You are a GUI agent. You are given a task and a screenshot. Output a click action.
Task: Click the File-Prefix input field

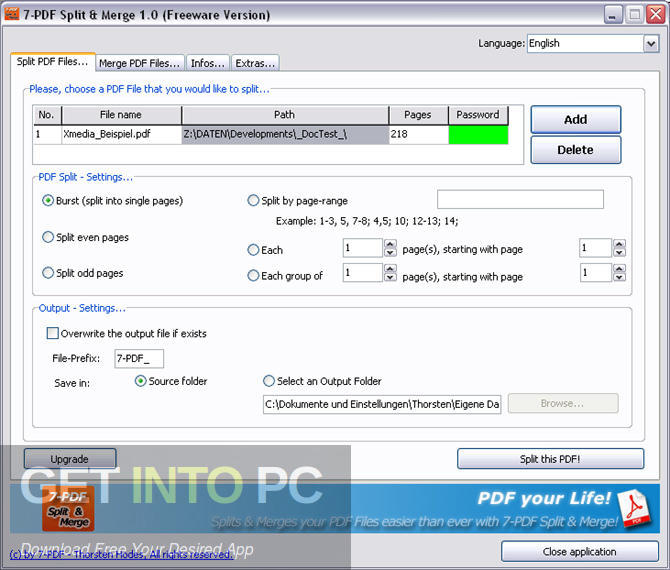pyautogui.click(x=139, y=358)
